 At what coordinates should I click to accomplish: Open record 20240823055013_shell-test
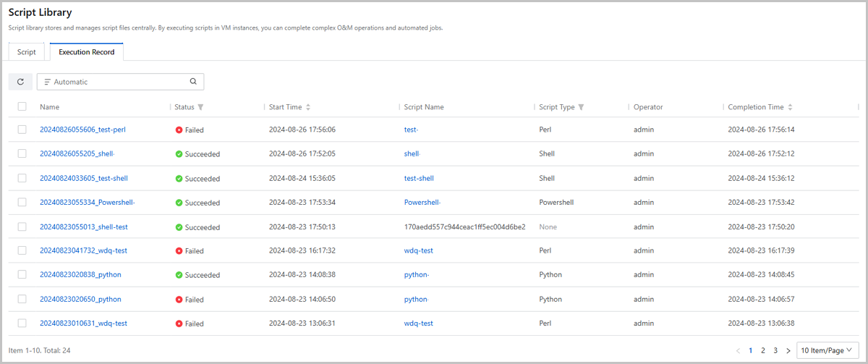tap(84, 227)
